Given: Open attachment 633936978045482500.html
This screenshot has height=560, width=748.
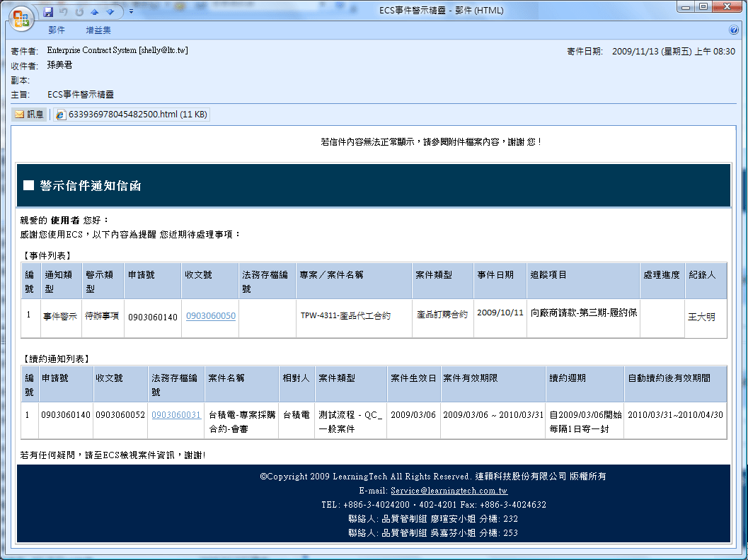Looking at the screenshot, I should point(132,115).
